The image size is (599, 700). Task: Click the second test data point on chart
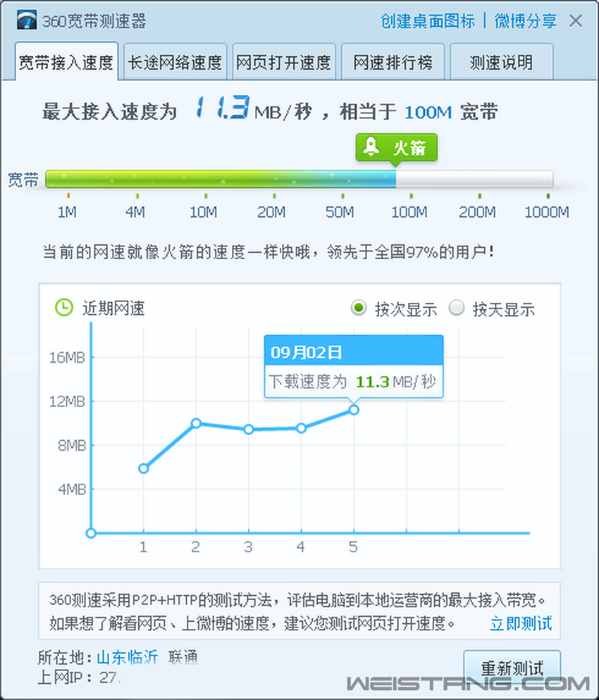(x=196, y=423)
